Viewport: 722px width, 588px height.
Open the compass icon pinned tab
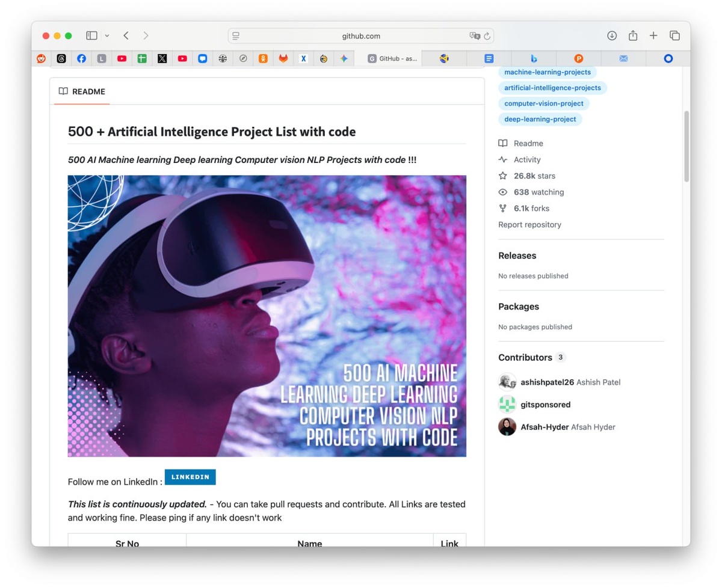(243, 58)
